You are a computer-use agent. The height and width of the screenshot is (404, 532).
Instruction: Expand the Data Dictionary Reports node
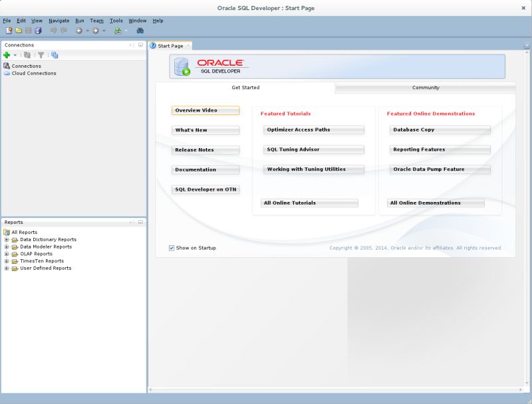click(x=7, y=240)
